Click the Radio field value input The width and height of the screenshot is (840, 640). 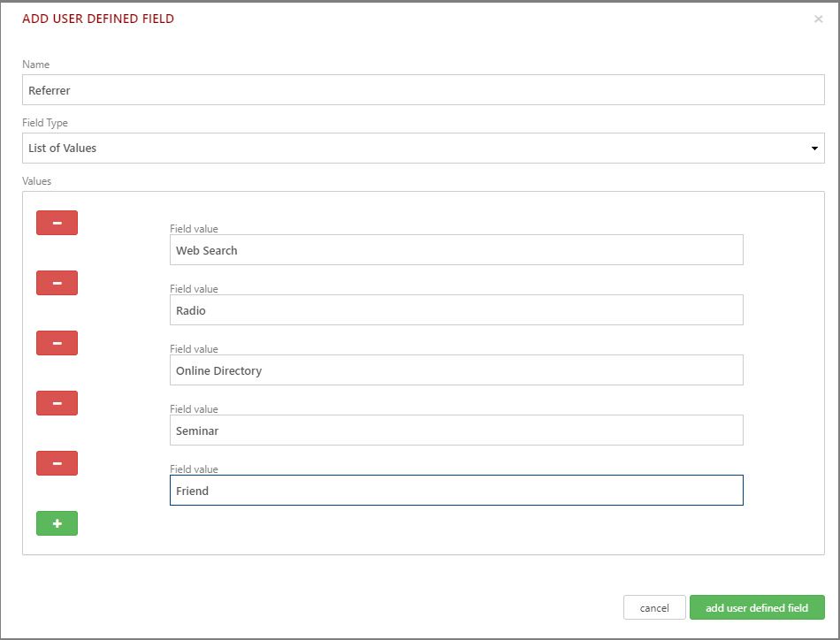pos(456,309)
